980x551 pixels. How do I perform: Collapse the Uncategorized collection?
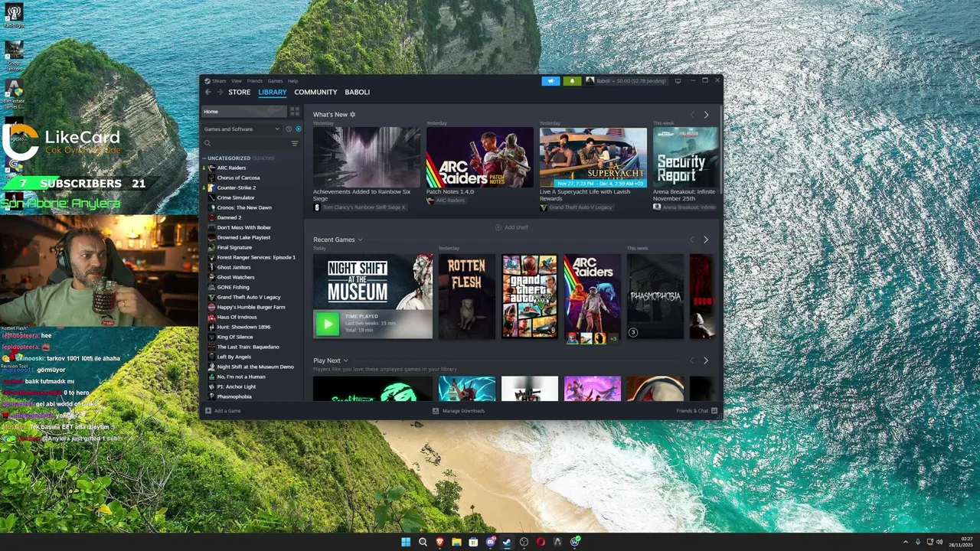tap(204, 158)
